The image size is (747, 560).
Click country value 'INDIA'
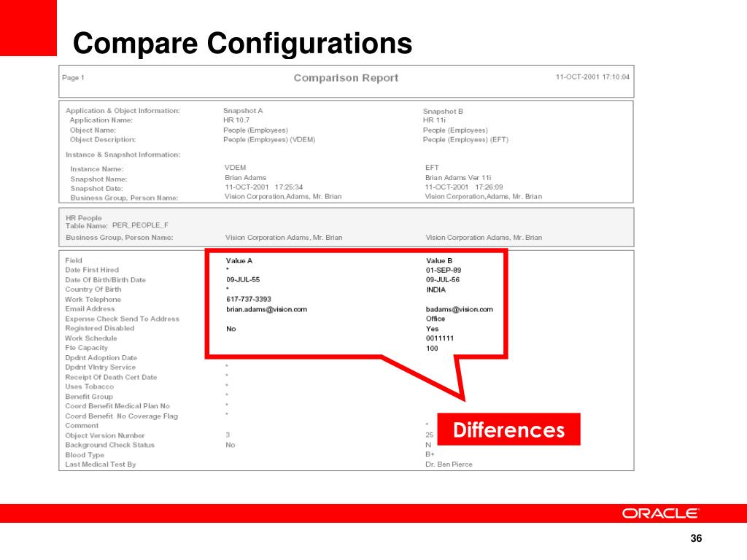(x=436, y=289)
